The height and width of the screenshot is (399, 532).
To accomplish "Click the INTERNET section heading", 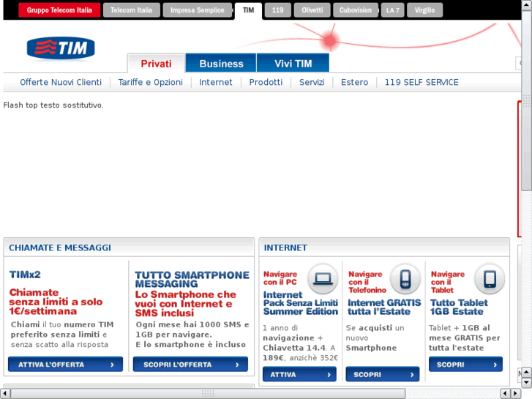I will pyautogui.click(x=285, y=248).
